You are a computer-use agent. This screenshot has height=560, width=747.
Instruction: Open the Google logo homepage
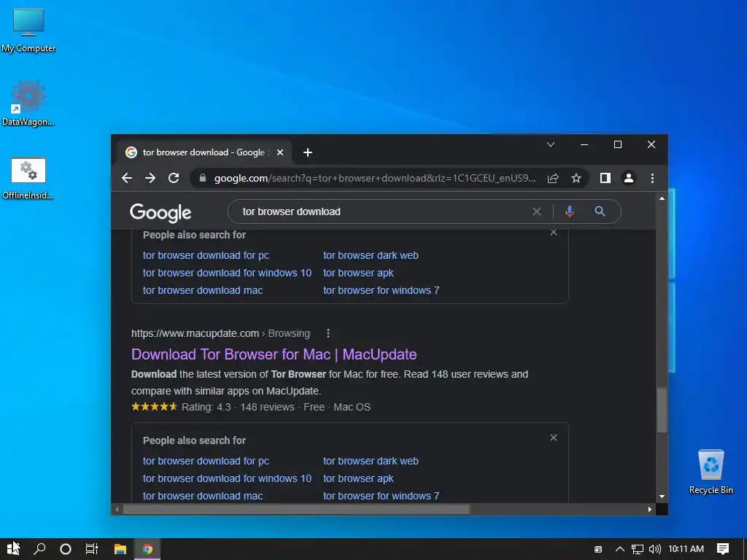tap(160, 212)
